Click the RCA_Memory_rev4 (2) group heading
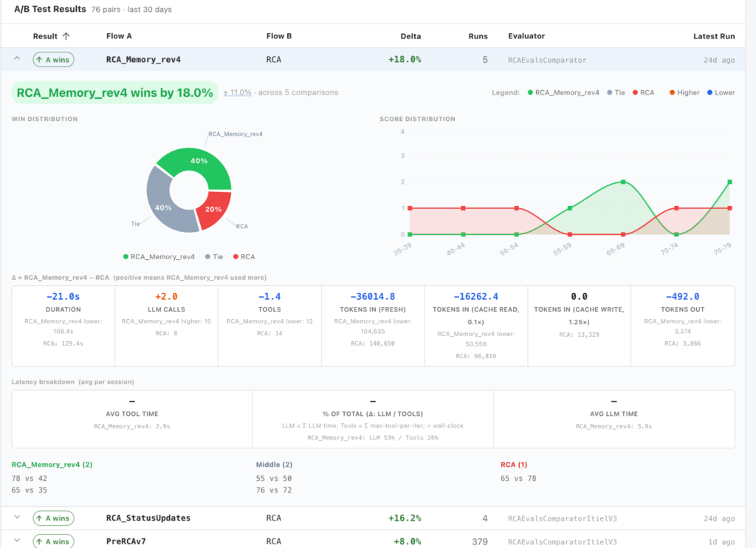Image resolution: width=756 pixels, height=548 pixels. [52, 465]
